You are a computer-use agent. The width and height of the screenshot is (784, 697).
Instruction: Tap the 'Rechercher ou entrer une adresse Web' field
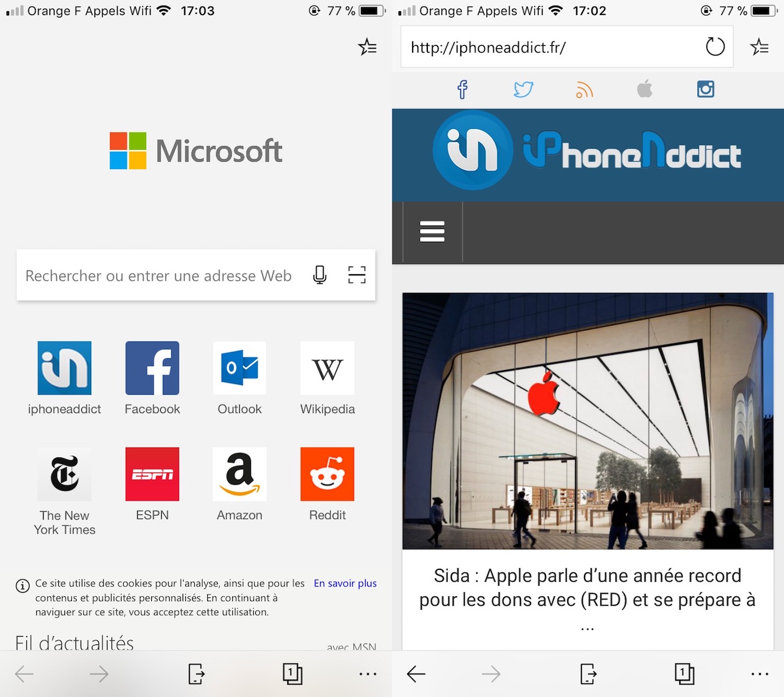point(196,275)
